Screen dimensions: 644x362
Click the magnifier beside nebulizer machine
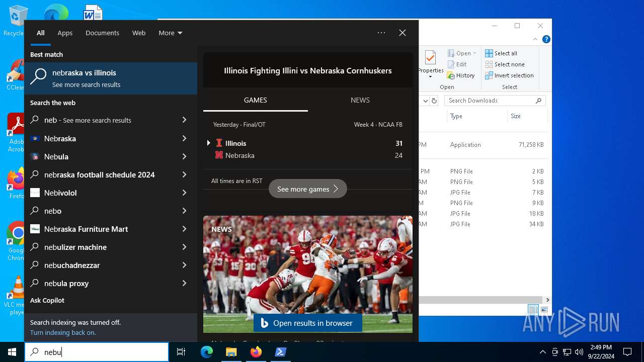[35, 247]
